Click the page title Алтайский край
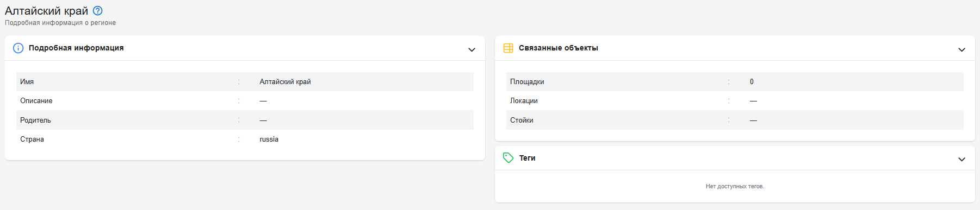Image resolution: width=980 pixels, height=210 pixels. 46,11
